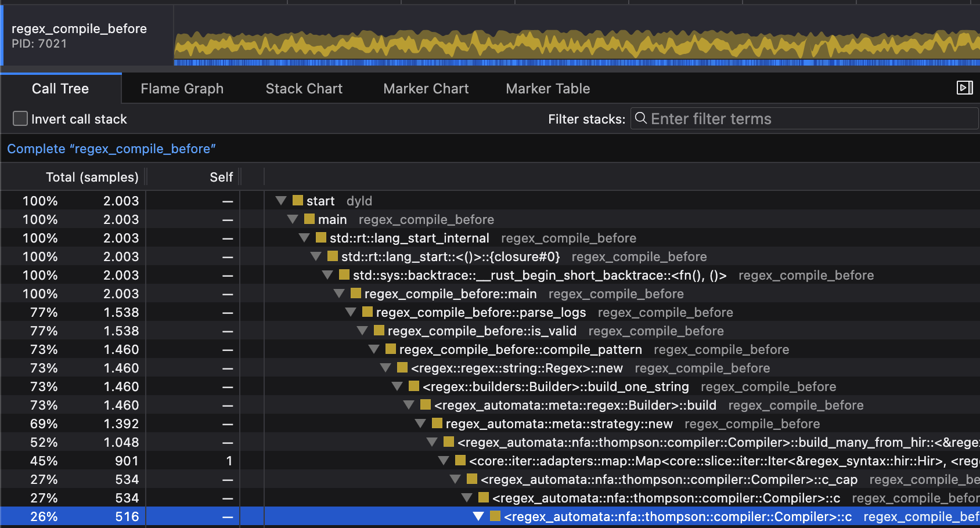Select the strategy::new tree row
980x528 pixels.
490,423
